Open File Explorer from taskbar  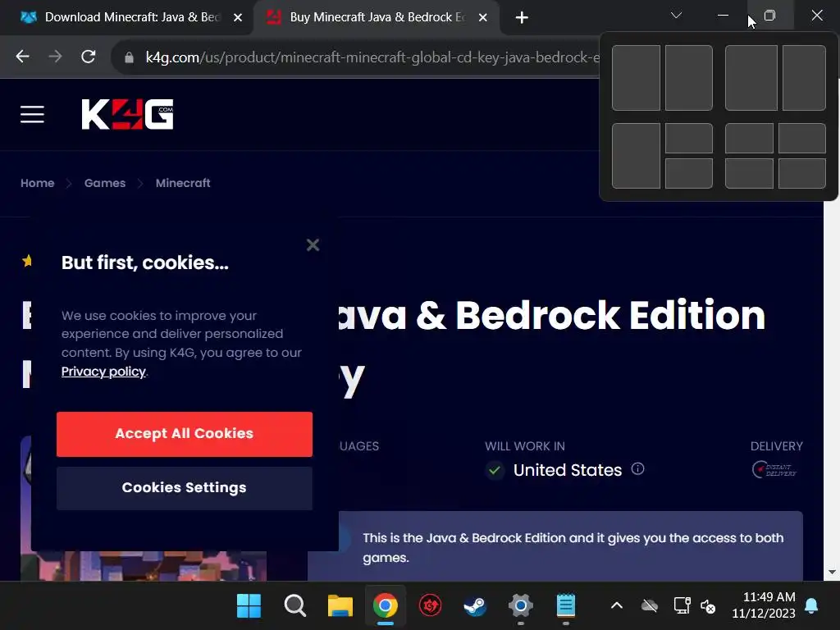[340, 606]
